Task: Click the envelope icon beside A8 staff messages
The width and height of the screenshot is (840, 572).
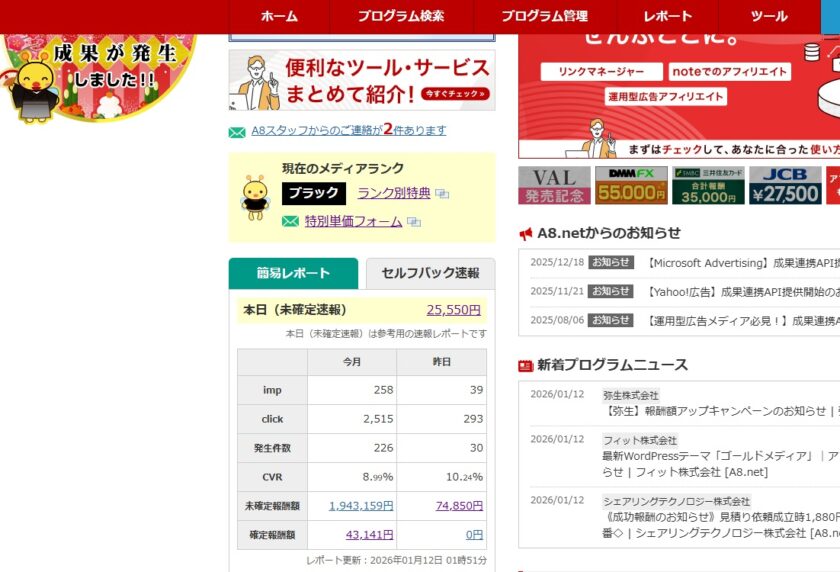Action: coord(237,131)
